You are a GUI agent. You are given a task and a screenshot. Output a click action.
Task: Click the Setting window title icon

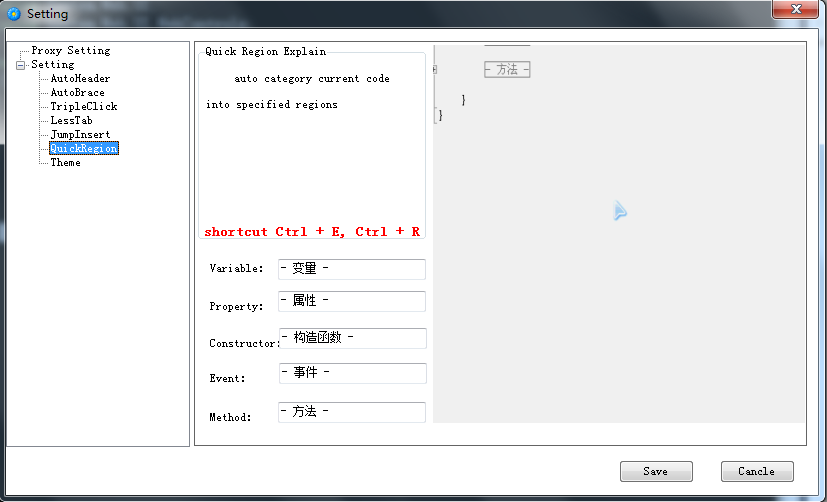(x=14, y=14)
